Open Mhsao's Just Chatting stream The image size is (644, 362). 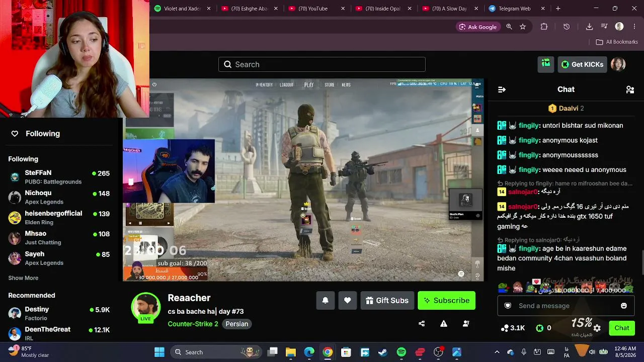coord(59,238)
